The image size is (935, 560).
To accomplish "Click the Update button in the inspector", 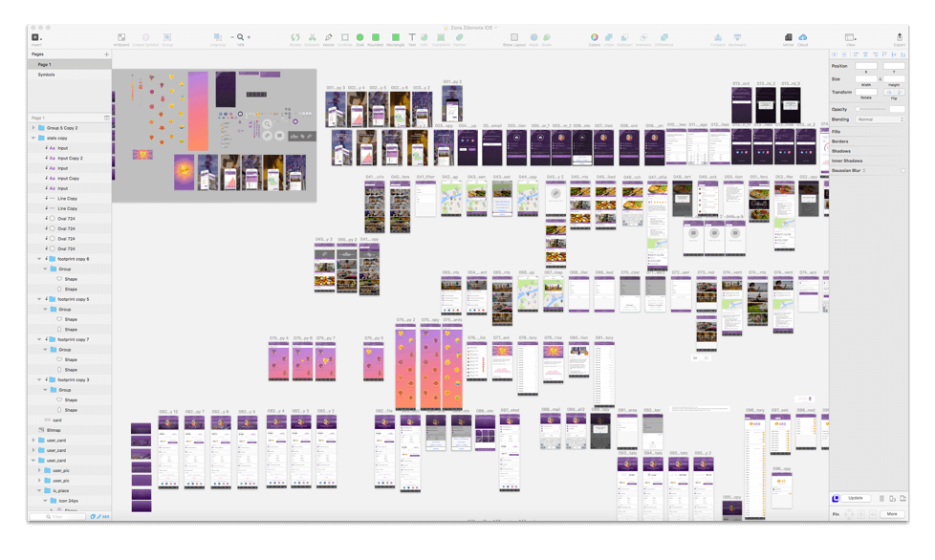I will coord(855,498).
